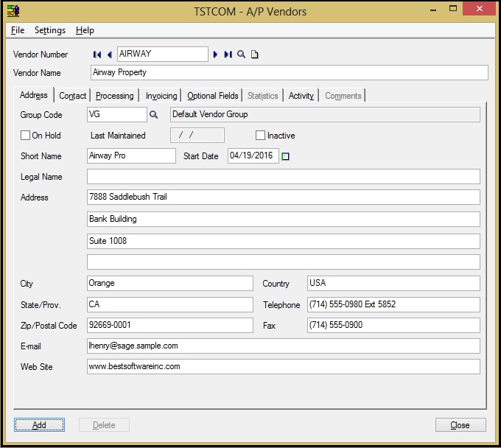Switch to the Activity tab
The height and width of the screenshot is (448, 501).
[x=301, y=96]
